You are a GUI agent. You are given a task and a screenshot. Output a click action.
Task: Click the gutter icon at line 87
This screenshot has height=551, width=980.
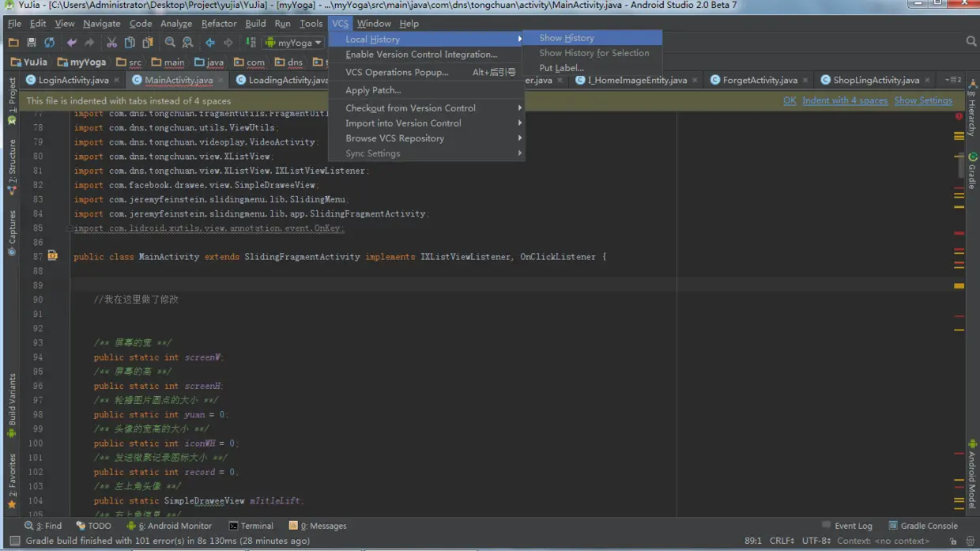click(53, 256)
